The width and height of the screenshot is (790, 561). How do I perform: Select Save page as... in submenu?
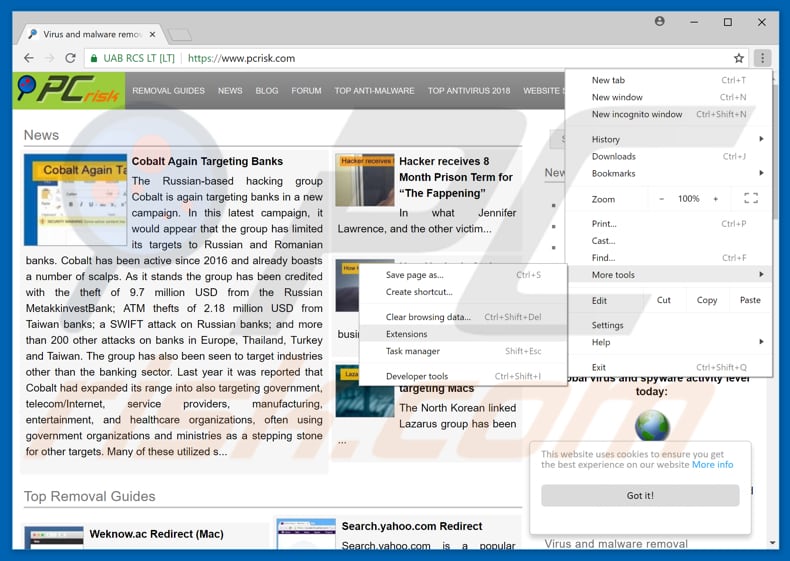(x=463, y=275)
